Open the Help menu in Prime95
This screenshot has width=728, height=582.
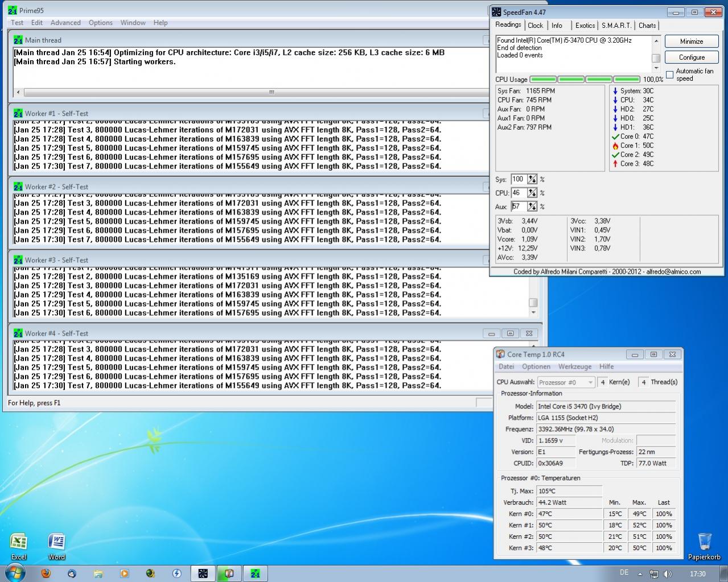click(161, 23)
